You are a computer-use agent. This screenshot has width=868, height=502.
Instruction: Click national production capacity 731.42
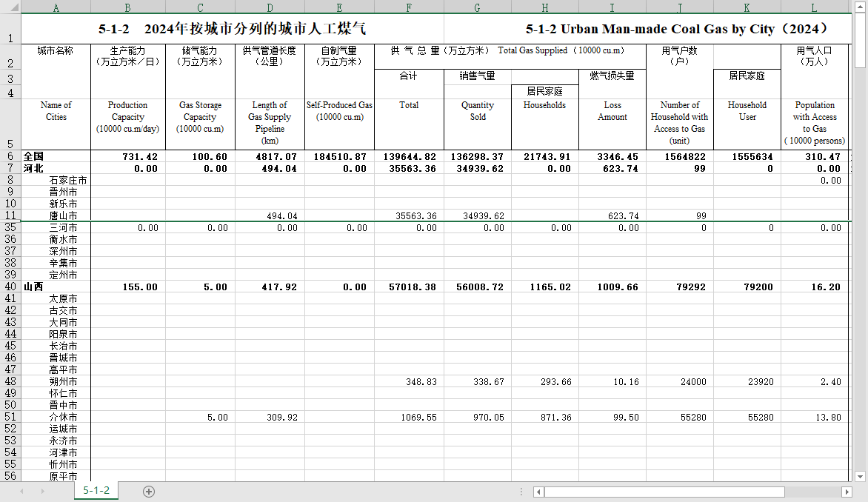pyautogui.click(x=128, y=157)
